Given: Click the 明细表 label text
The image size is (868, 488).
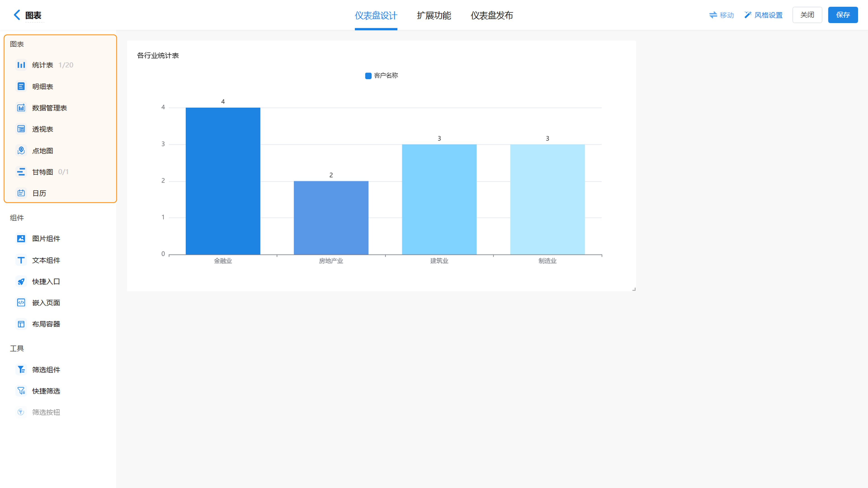Looking at the screenshot, I should 42,87.
